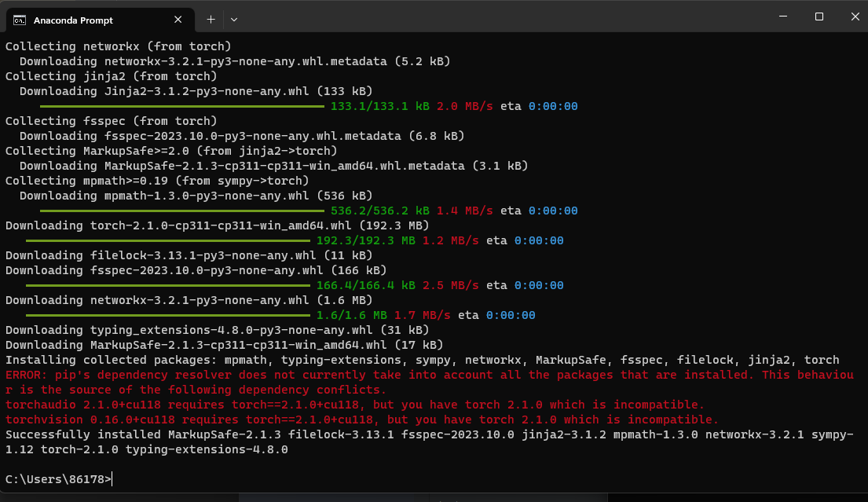
Task: Click the '1.7 MB/s' speed value
Action: coord(423,316)
